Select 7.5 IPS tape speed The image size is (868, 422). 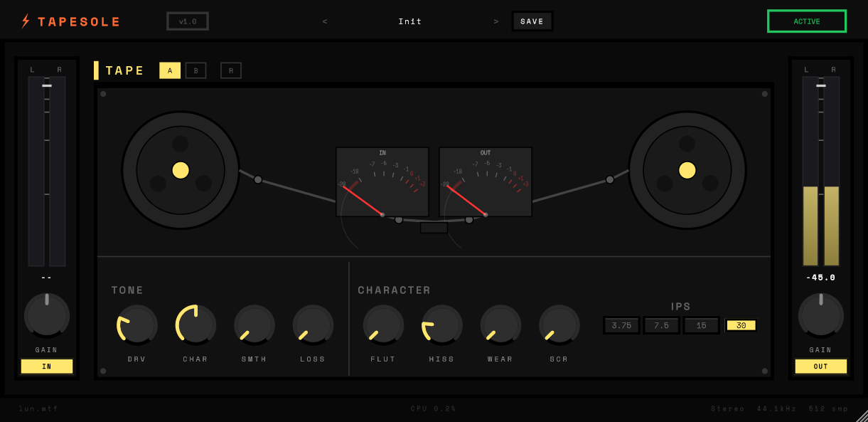tap(661, 325)
